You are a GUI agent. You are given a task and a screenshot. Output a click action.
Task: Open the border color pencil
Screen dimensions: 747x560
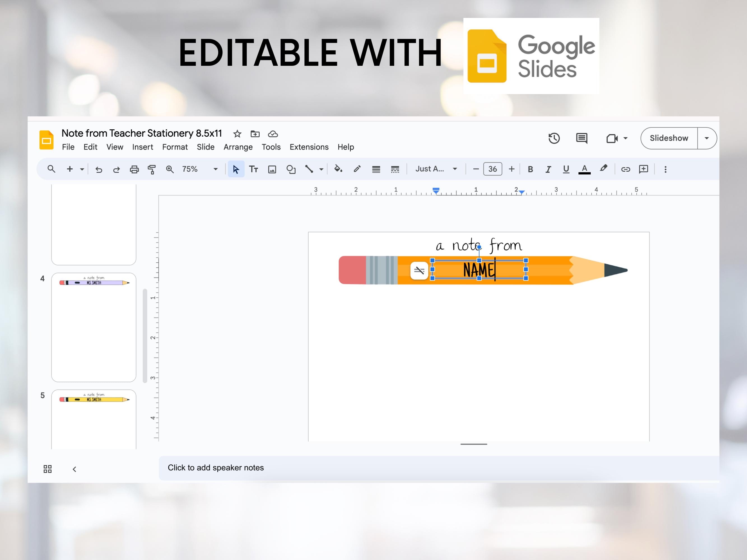[357, 169]
